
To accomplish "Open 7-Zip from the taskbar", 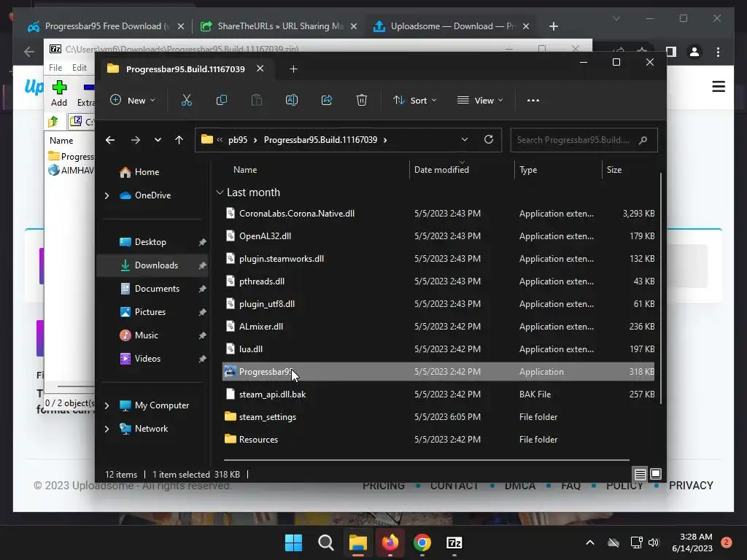I will 454,542.
